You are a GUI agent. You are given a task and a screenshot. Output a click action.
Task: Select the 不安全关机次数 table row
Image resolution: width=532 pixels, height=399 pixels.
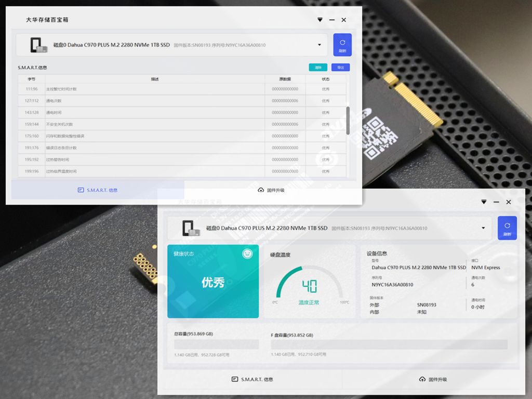pyautogui.click(x=182, y=124)
